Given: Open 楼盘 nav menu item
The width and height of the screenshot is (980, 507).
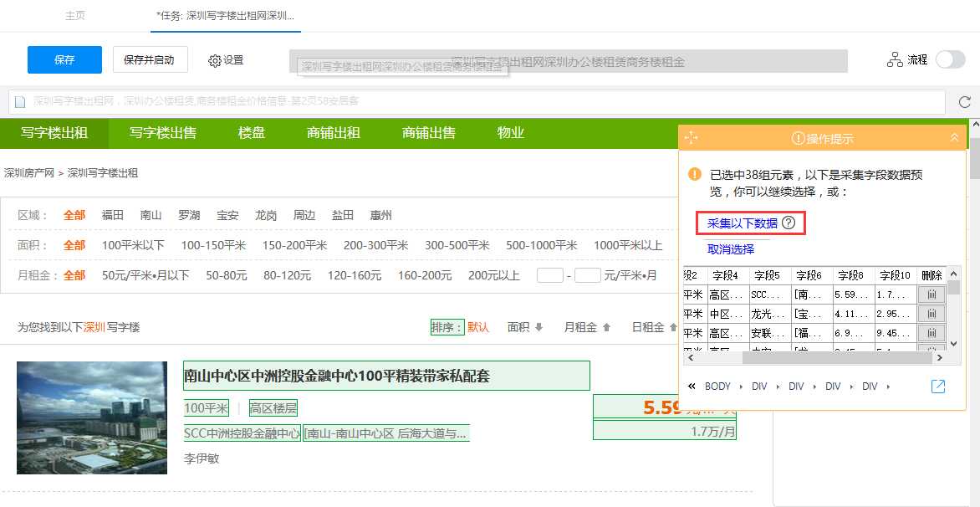Looking at the screenshot, I should (x=251, y=132).
